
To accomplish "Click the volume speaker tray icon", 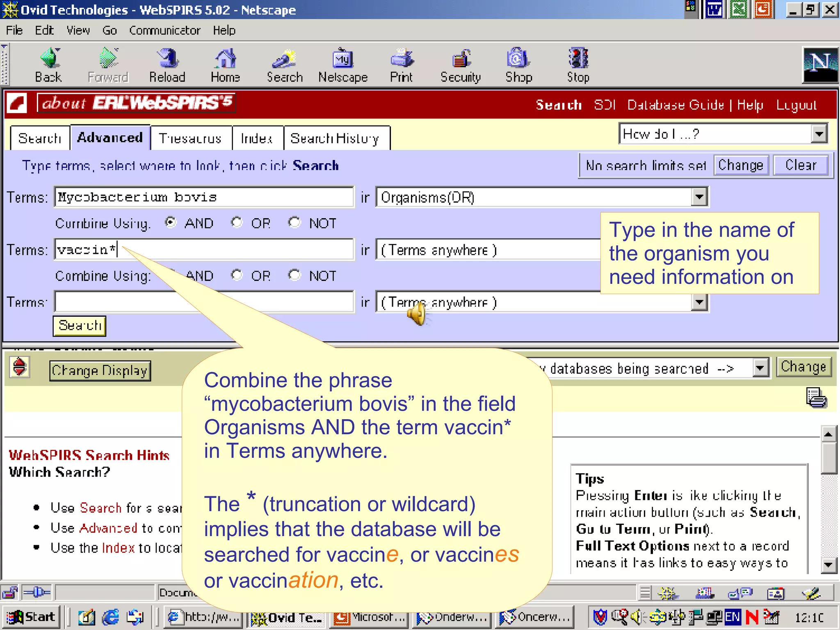I will coord(637,616).
